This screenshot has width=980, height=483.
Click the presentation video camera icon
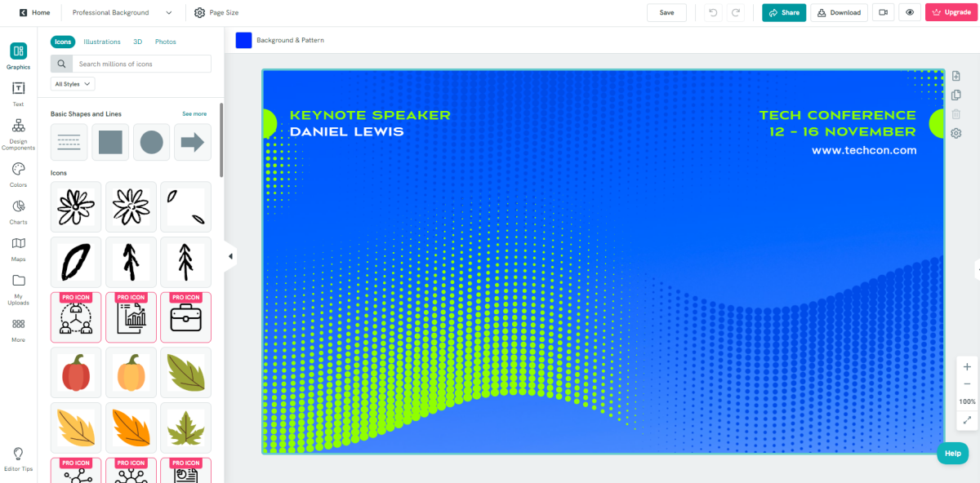[x=882, y=12]
